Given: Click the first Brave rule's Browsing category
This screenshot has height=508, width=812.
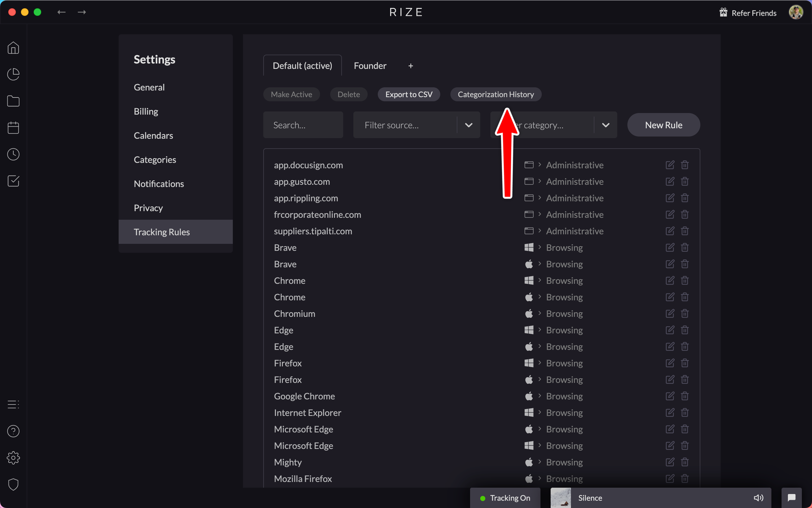Looking at the screenshot, I should click(x=564, y=248).
